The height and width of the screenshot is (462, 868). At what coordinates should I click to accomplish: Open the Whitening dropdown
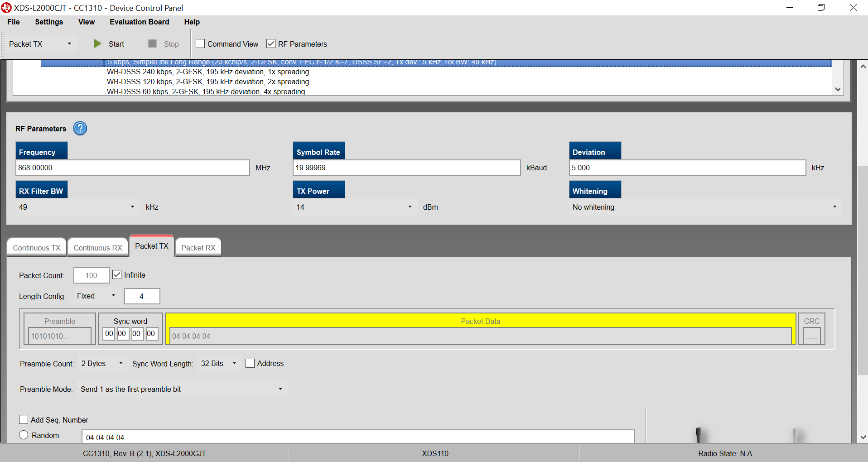coord(706,207)
